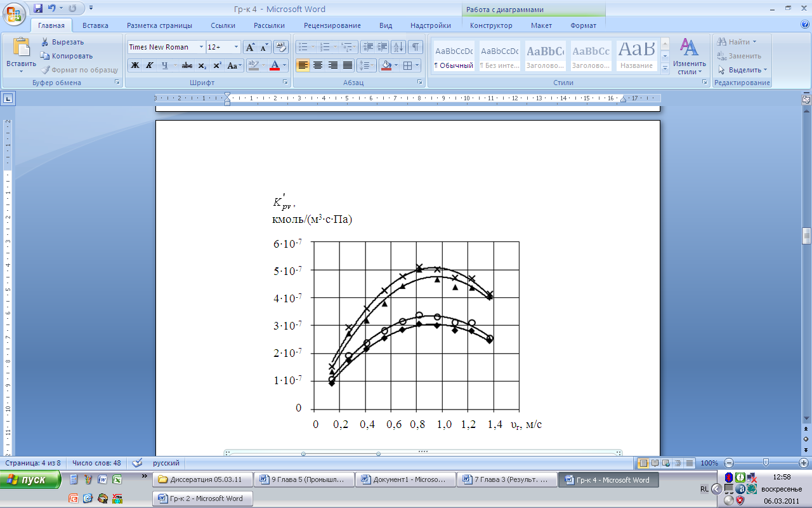The image size is (812, 508).
Task: Open font name Times New Roman dropdown
Action: pos(201,47)
